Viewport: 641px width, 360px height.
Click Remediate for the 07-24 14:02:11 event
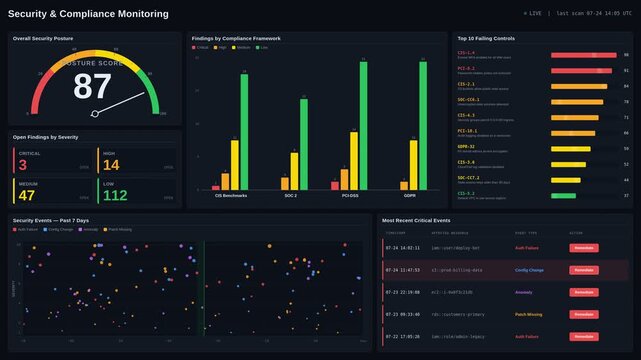tap(584, 248)
